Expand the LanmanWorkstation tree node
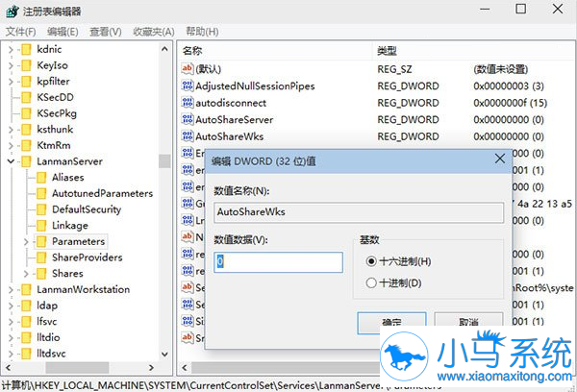Image resolution: width=577 pixels, height=392 pixels. tap(11, 290)
